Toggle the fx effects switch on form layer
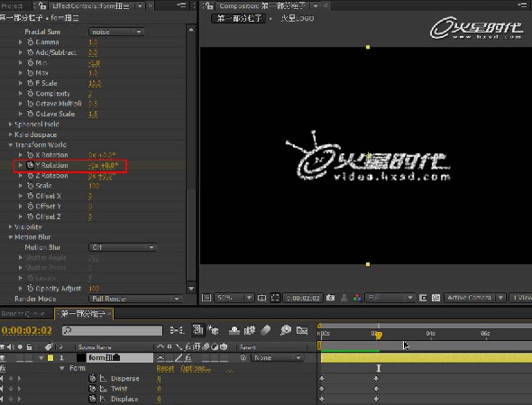The width and height of the screenshot is (532, 405). pos(188,357)
